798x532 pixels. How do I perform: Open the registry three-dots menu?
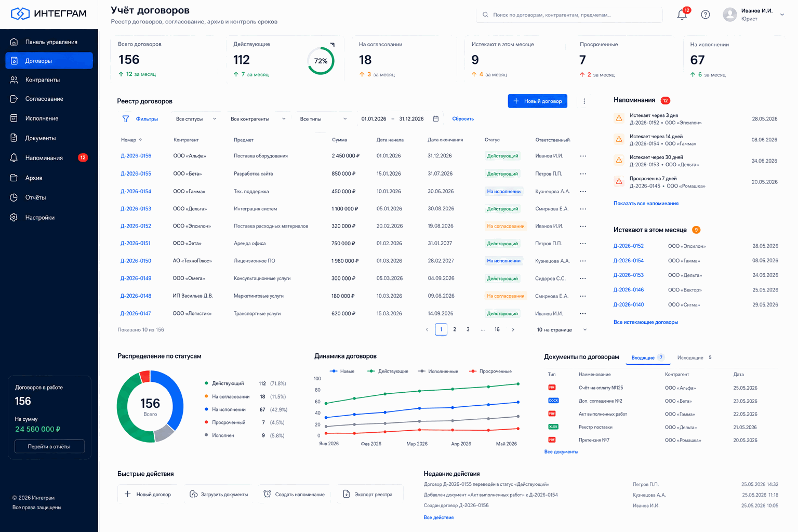[x=584, y=101]
